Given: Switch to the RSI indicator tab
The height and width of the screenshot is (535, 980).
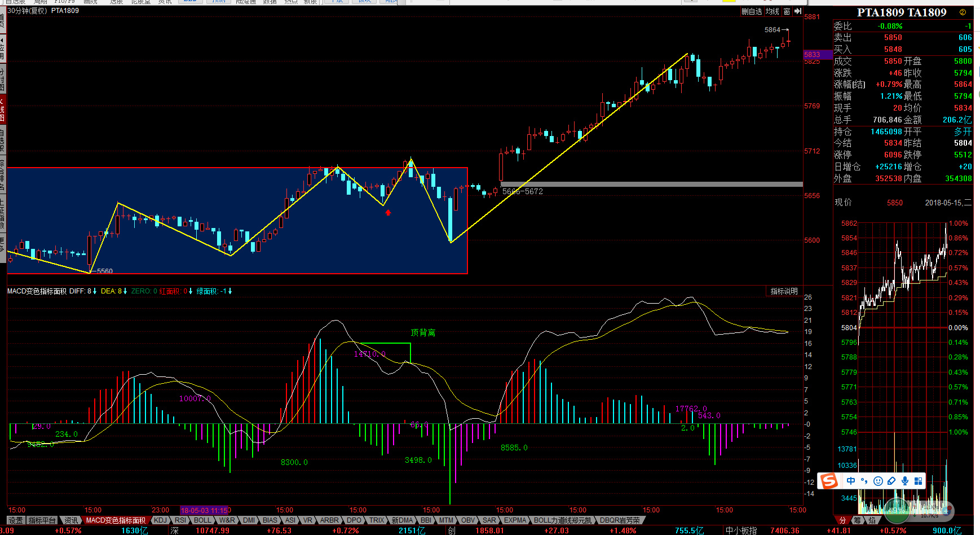Looking at the screenshot, I should click(180, 520).
